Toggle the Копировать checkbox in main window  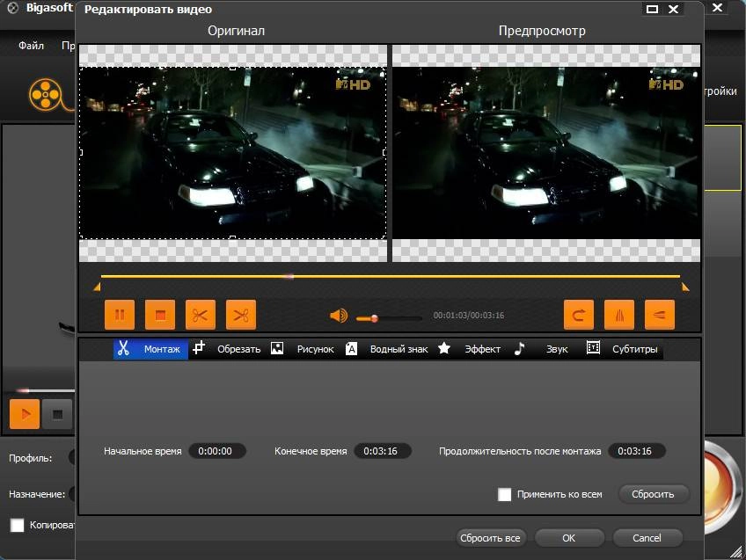click(17, 526)
